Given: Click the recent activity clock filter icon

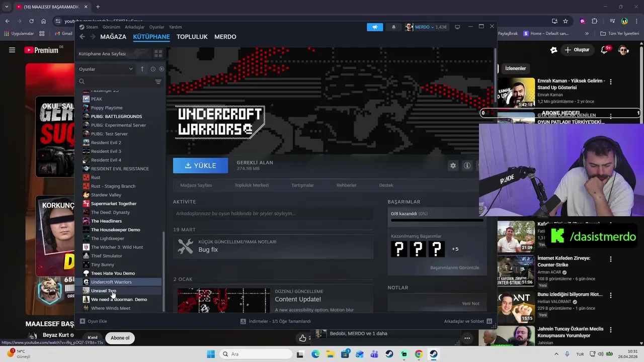Looking at the screenshot, I should (x=153, y=69).
